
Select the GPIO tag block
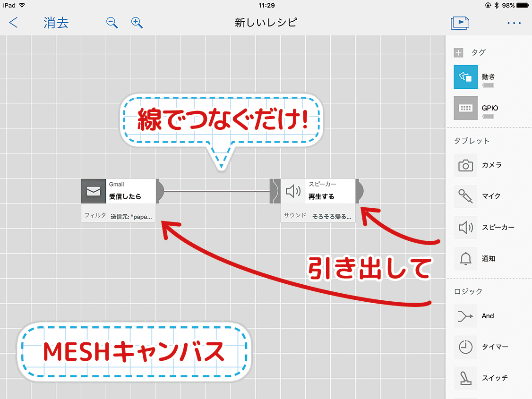(x=466, y=108)
